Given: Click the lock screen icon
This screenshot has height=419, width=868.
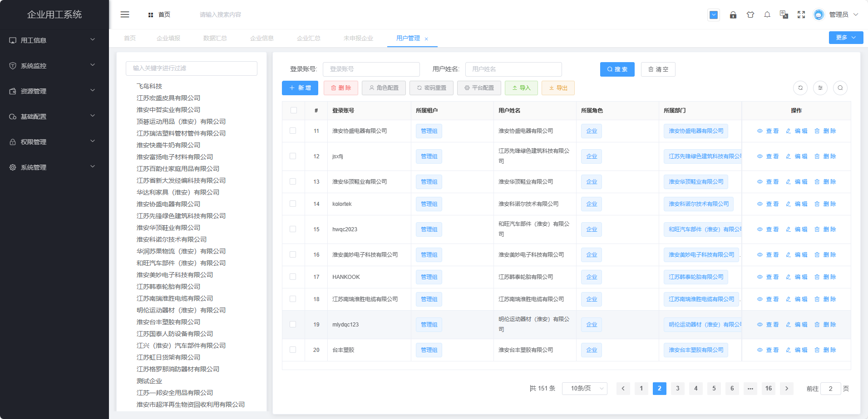Looking at the screenshot, I should click(x=733, y=15).
